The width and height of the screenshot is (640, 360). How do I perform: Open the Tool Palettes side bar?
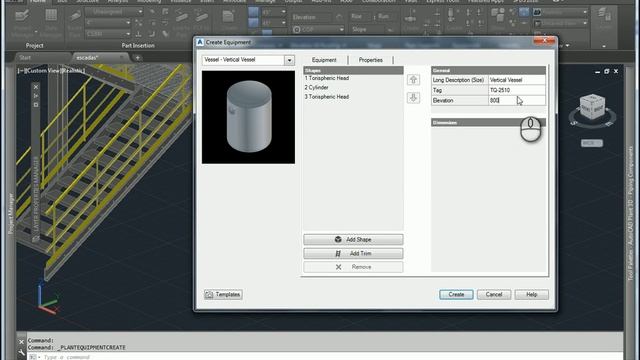(x=631, y=213)
